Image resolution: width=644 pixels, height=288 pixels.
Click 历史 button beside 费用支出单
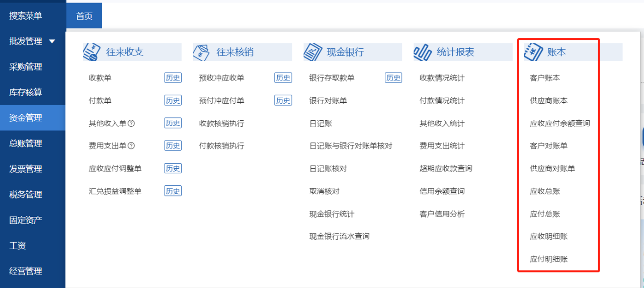click(x=173, y=146)
